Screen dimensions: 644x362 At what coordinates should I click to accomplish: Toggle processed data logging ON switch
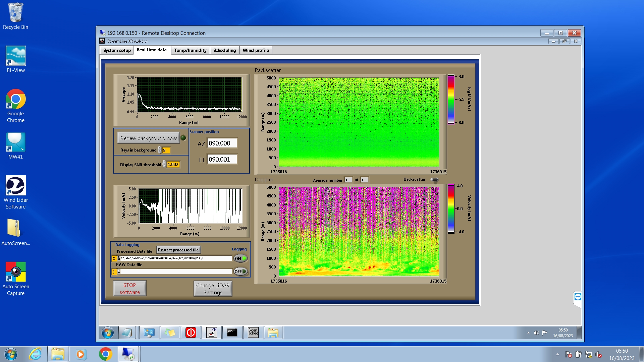pyautogui.click(x=240, y=258)
